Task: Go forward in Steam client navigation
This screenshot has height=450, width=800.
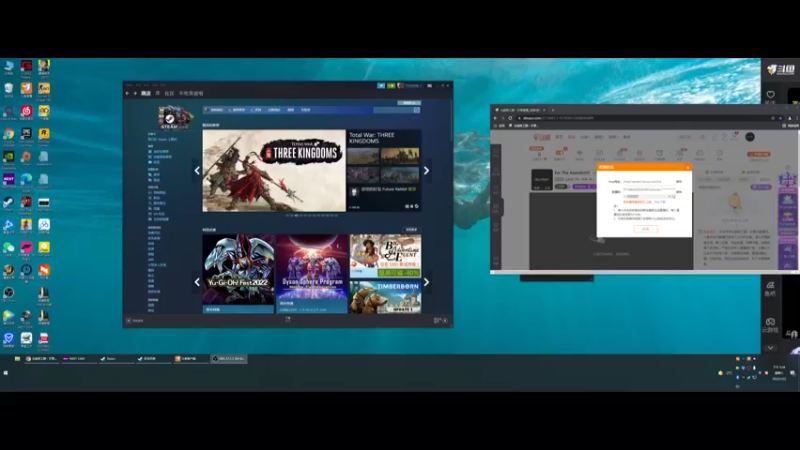Action: 135,93
